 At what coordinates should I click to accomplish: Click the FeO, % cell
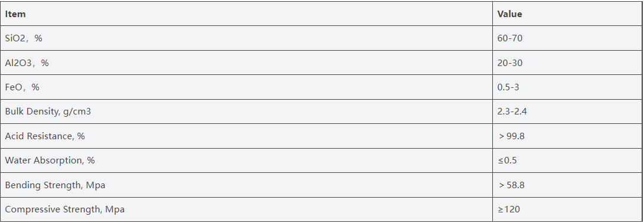(x=246, y=87)
